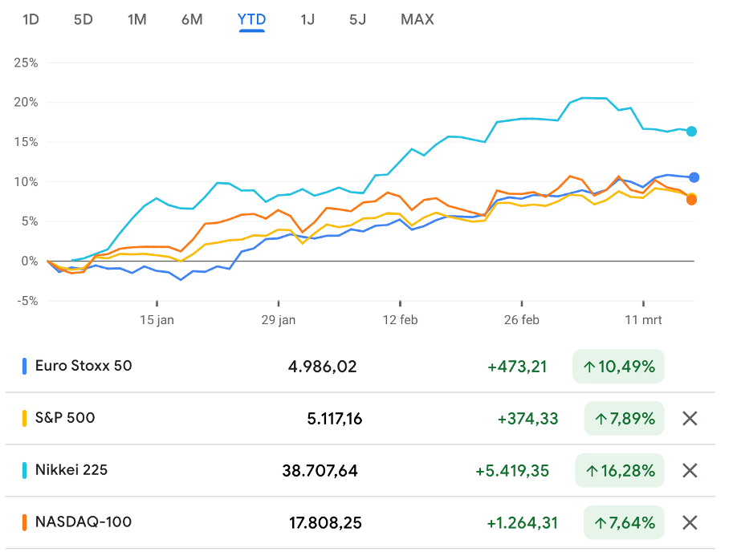729x560 pixels.
Task: Click the 17.808,25 index value
Action: [325, 523]
